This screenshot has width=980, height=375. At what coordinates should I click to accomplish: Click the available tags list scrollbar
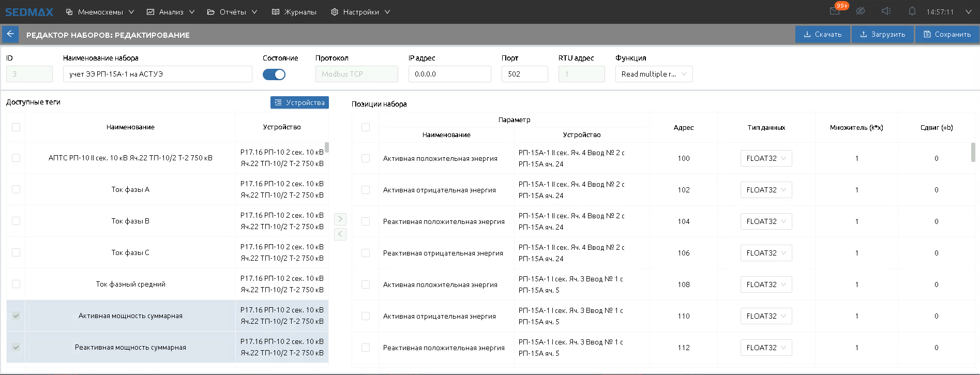pyautogui.click(x=327, y=147)
